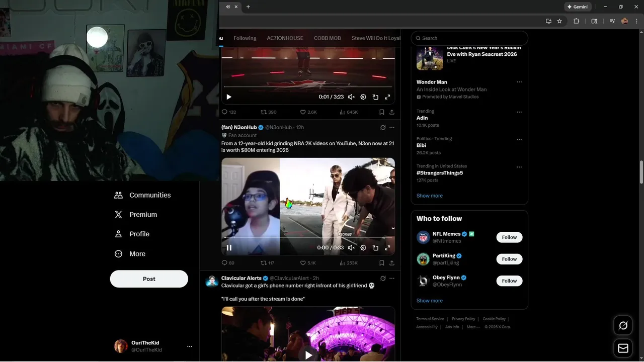The width and height of the screenshot is (644, 362).
Task: Reply to the post with 132 comments
Action: click(x=229, y=112)
